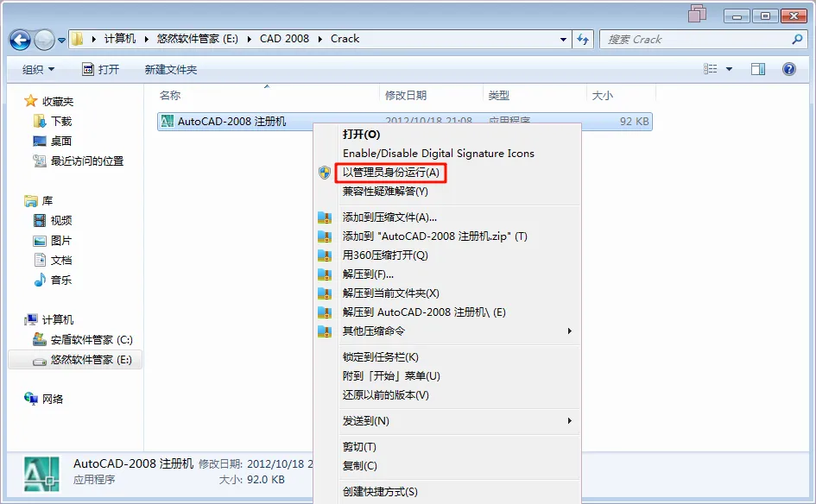Click the 360 zip icon beside 解压到(F)
The height and width of the screenshot is (504, 816).
point(325,274)
